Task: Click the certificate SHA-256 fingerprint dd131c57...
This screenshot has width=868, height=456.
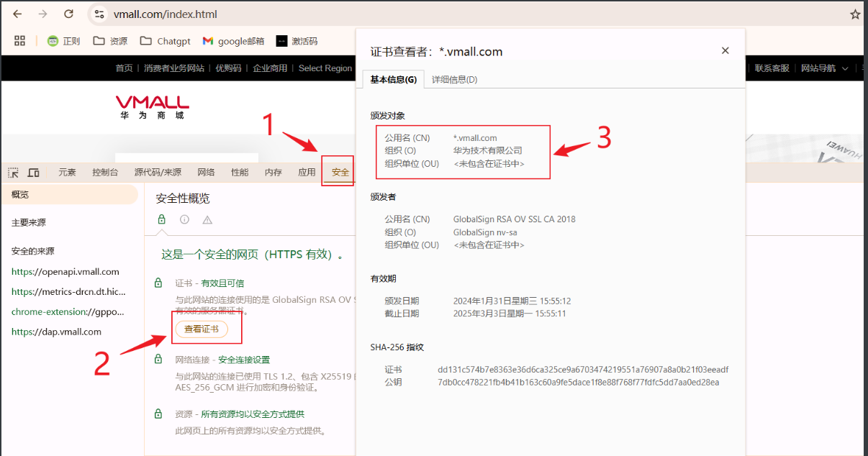Action: pyautogui.click(x=583, y=370)
